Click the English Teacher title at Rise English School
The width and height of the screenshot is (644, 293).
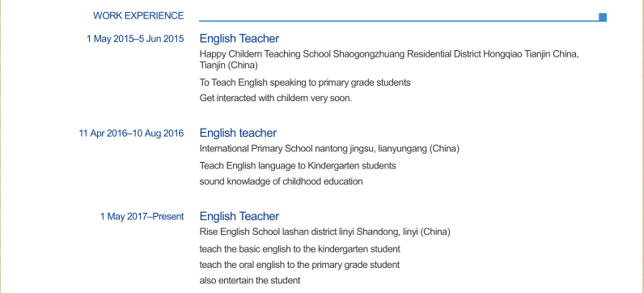point(239,217)
